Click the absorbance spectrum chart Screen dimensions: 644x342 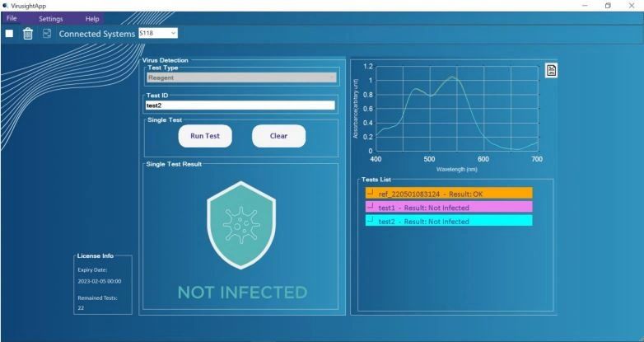[457, 109]
